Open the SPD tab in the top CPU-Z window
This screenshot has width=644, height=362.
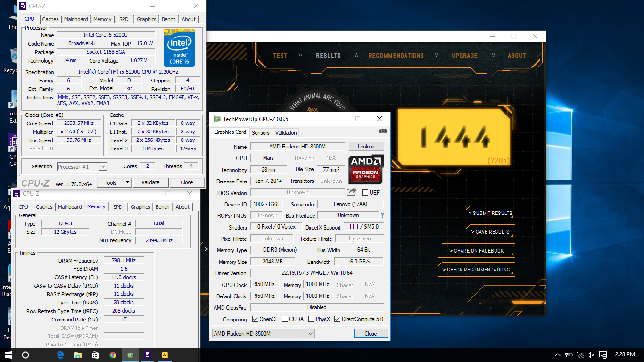tap(124, 19)
